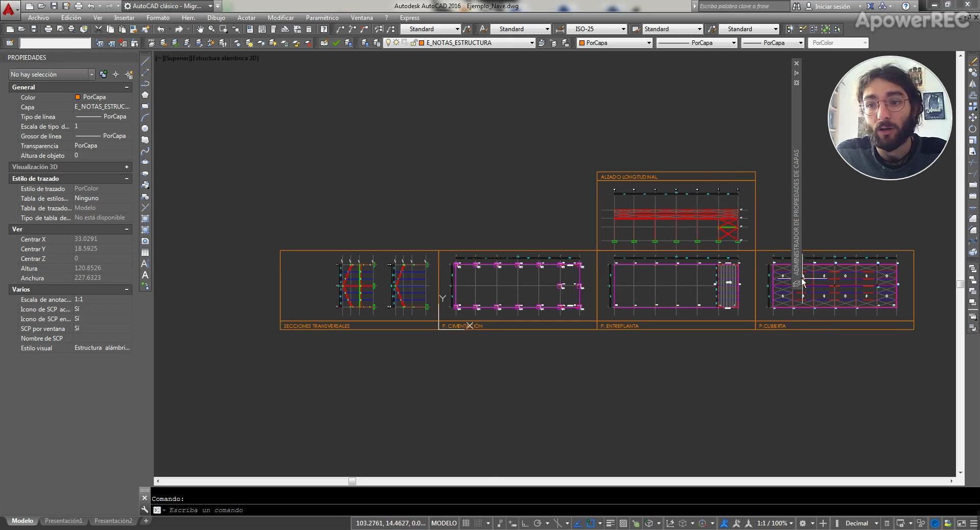Click the Plot printer icon

tap(48, 29)
